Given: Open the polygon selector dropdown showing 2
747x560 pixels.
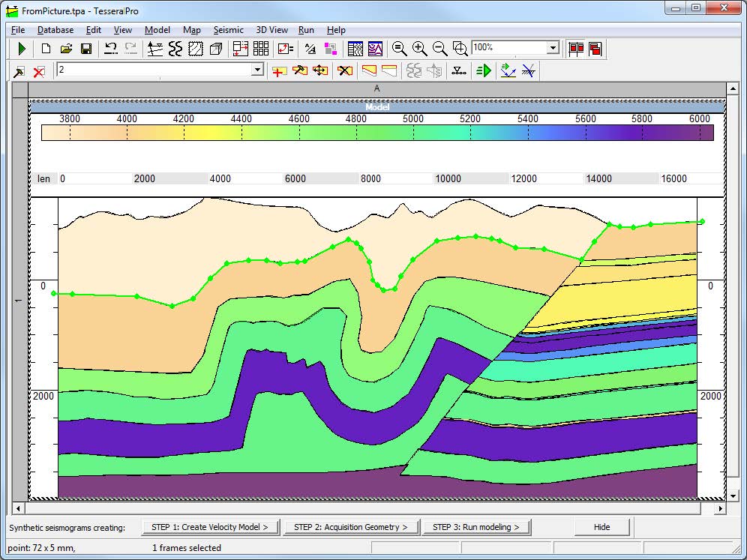Looking at the screenshot, I should [x=257, y=70].
